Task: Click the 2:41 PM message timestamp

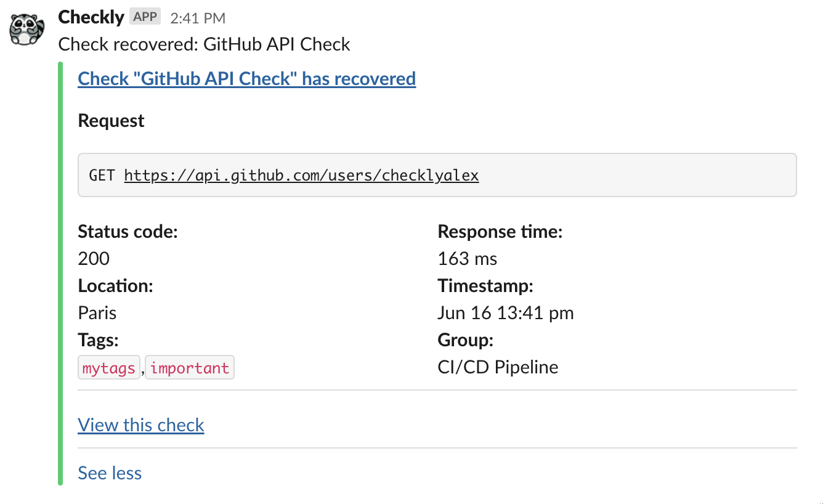Action: pos(197,17)
